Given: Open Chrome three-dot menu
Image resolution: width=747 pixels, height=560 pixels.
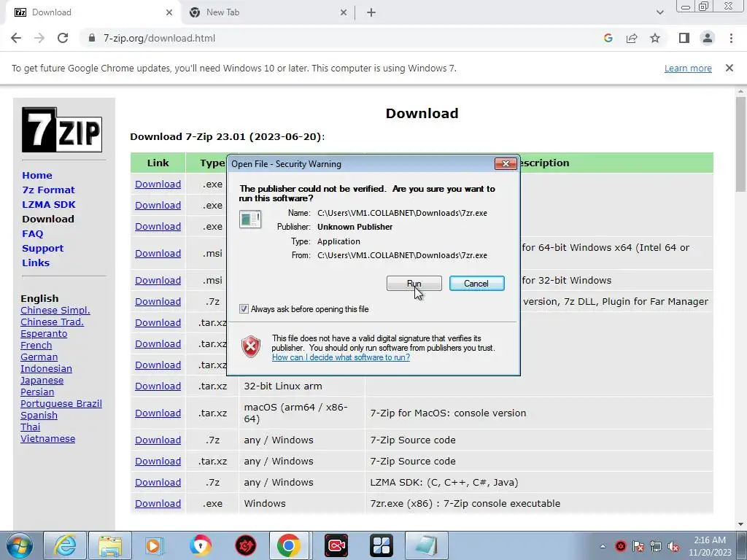Looking at the screenshot, I should (x=731, y=38).
